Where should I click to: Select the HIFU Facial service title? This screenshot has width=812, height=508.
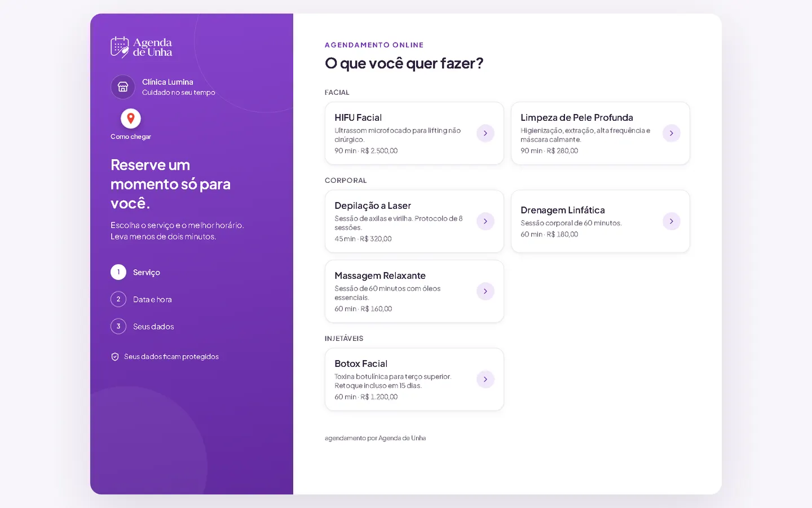point(358,117)
